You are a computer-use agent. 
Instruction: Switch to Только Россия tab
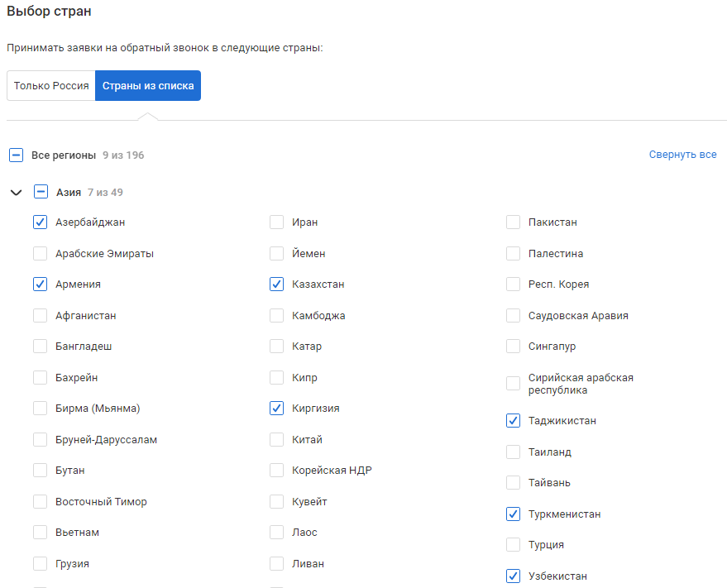point(51,86)
